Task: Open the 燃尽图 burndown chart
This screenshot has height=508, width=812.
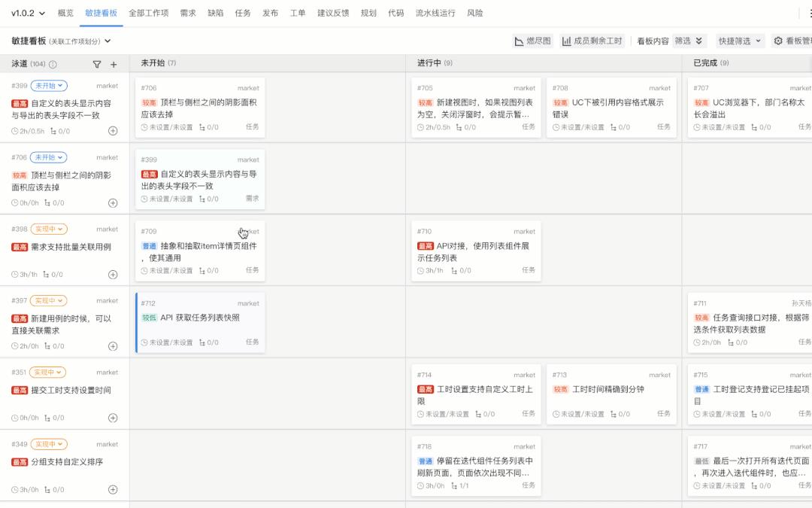Action: 532,41
